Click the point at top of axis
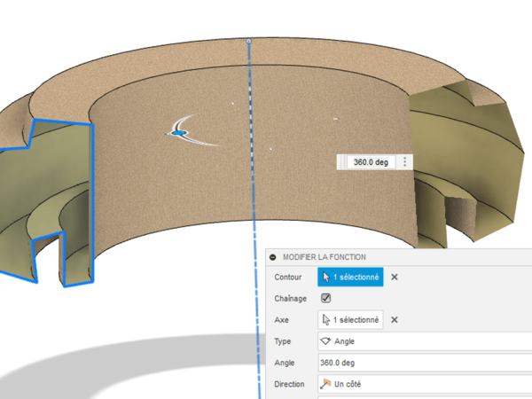The image size is (532, 399). 248,41
